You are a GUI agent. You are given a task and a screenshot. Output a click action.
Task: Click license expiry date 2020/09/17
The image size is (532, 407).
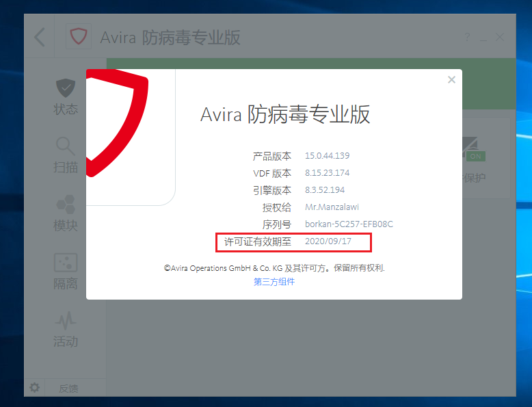(328, 241)
